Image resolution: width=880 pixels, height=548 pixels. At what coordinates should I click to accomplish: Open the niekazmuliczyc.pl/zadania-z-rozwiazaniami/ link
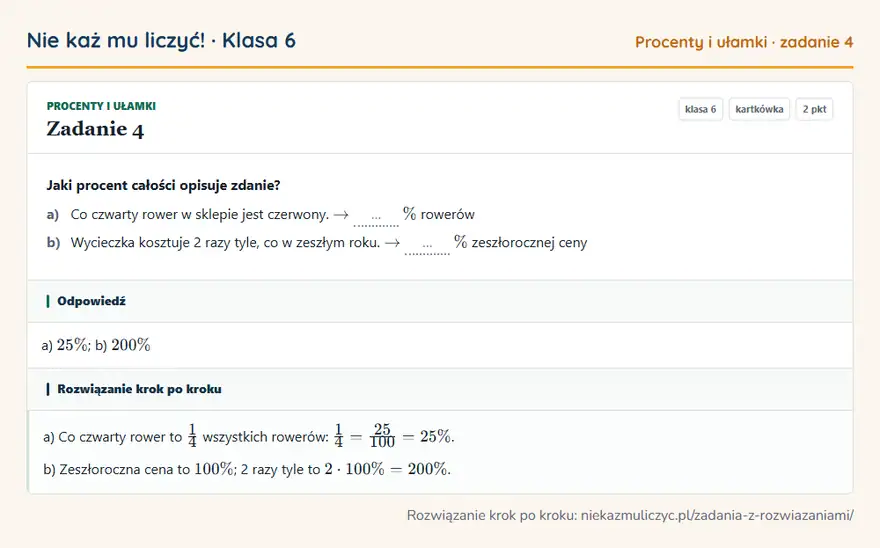[717, 515]
